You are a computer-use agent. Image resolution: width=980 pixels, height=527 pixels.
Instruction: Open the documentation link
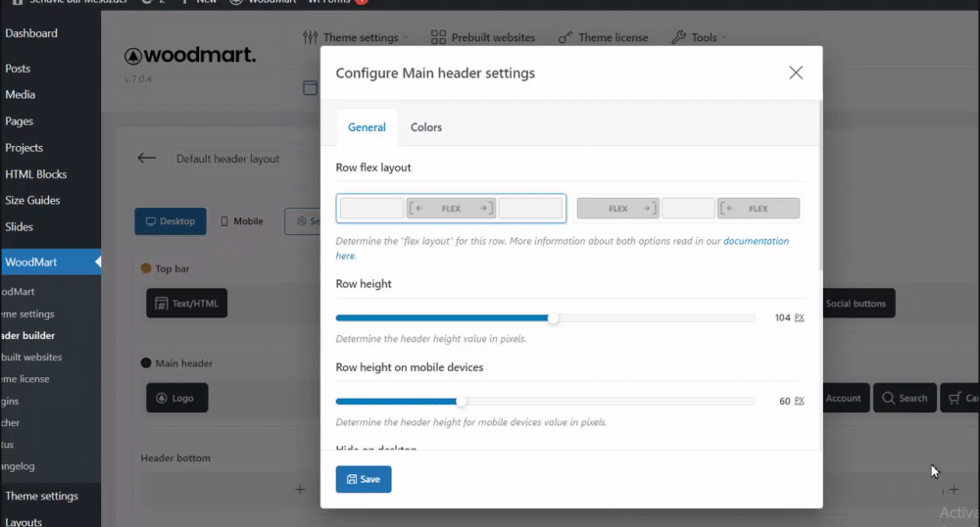pos(756,241)
